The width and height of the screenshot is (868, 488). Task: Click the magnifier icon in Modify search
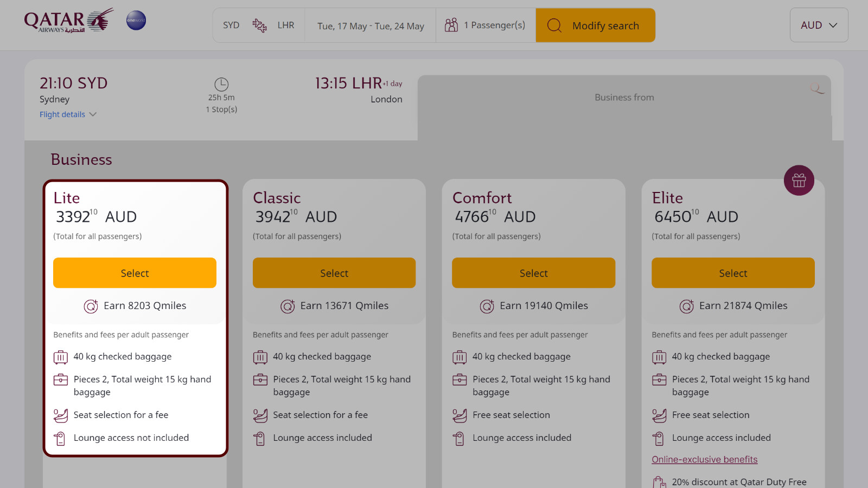pyautogui.click(x=554, y=25)
